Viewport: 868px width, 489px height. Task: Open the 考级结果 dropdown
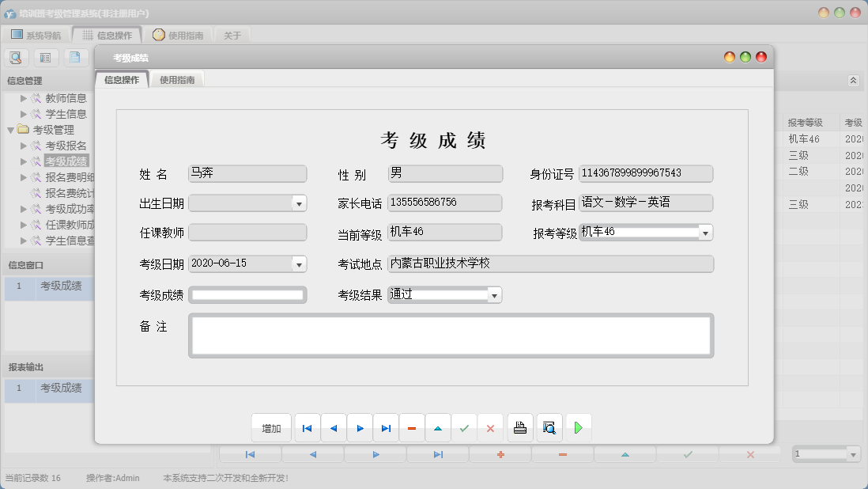pyautogui.click(x=494, y=295)
